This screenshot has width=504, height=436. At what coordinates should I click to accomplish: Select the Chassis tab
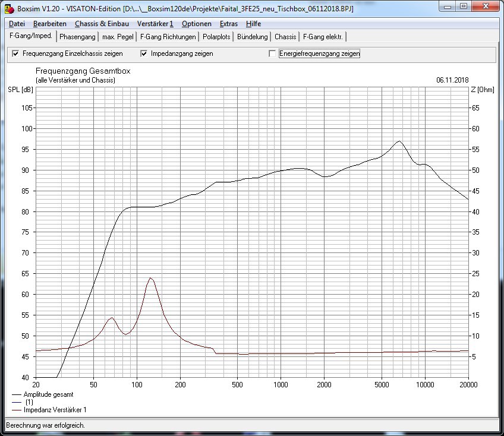tap(285, 37)
